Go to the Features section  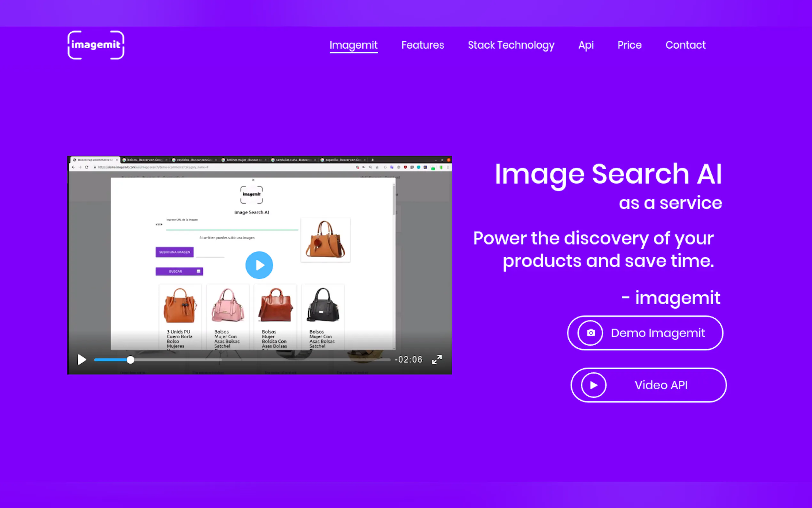[423, 45]
